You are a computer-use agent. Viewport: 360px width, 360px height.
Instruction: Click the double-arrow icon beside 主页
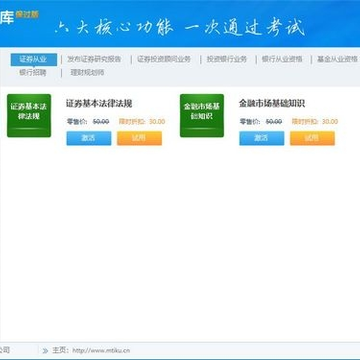pos(45,351)
